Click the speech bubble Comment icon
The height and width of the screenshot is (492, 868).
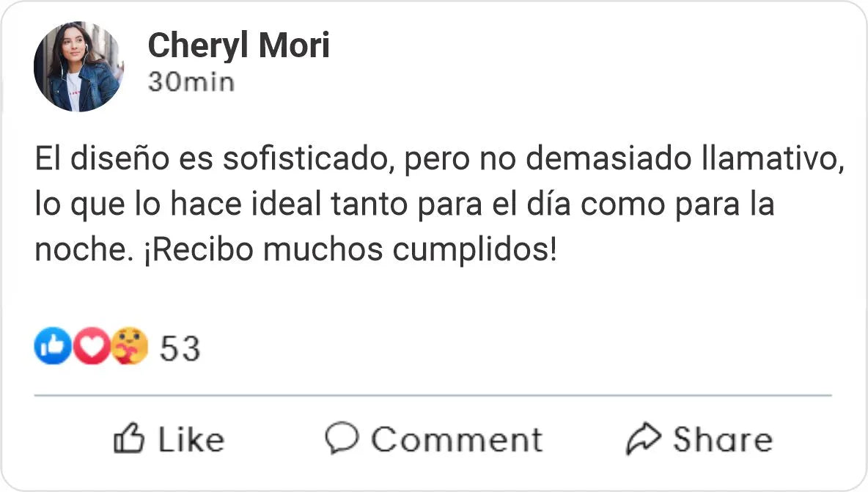click(x=341, y=438)
